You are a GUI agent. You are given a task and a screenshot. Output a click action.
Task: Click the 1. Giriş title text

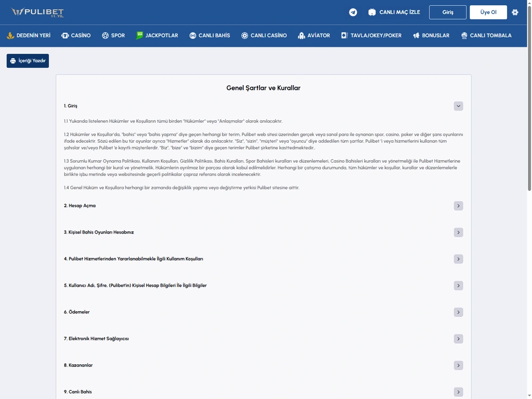[x=71, y=106]
